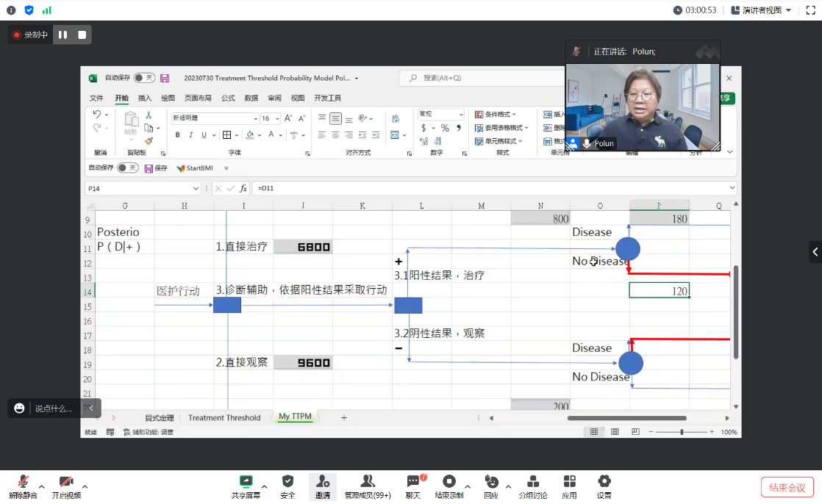This screenshot has height=504, width=822.
Task: Expand the number format combo box
Action: (461, 115)
